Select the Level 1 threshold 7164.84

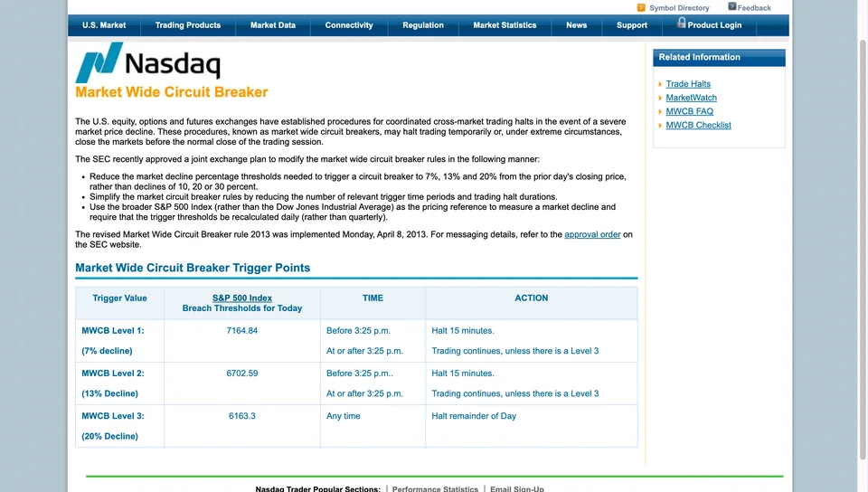tap(242, 331)
